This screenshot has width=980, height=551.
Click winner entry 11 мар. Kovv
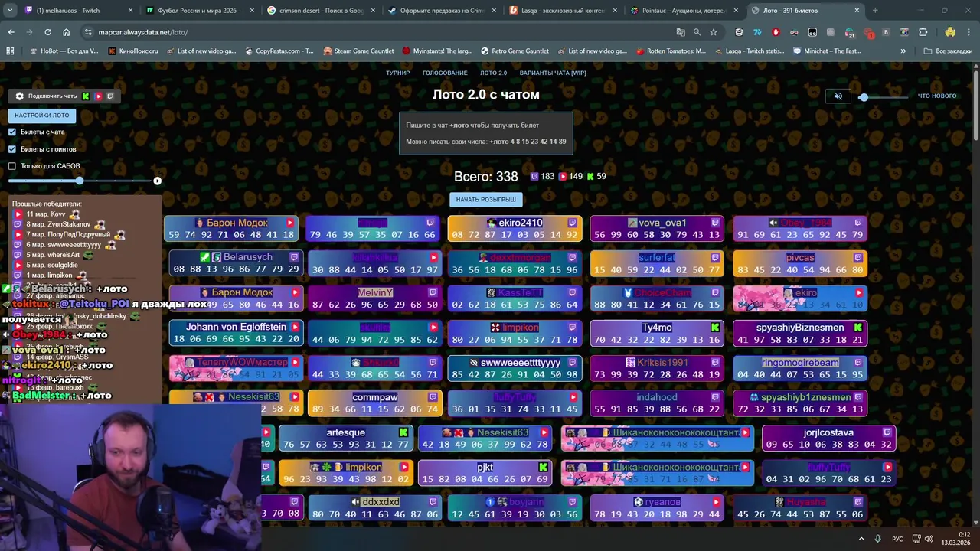(x=47, y=214)
